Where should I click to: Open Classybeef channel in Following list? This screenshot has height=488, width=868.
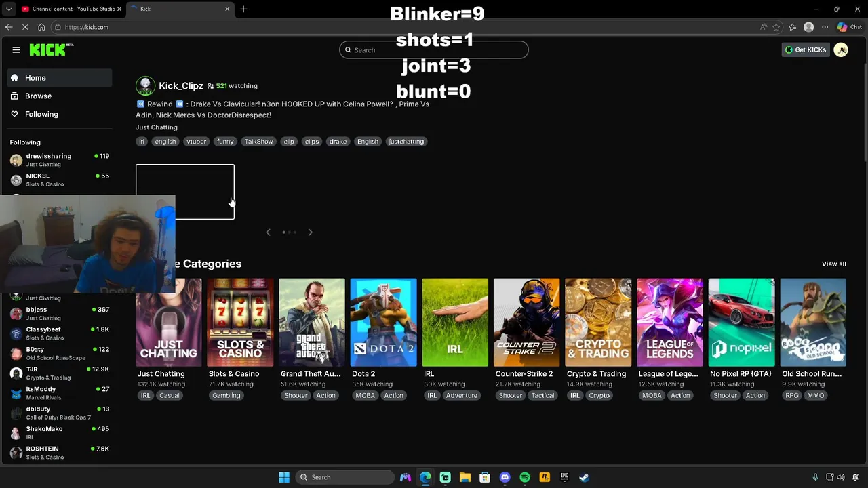pos(60,333)
